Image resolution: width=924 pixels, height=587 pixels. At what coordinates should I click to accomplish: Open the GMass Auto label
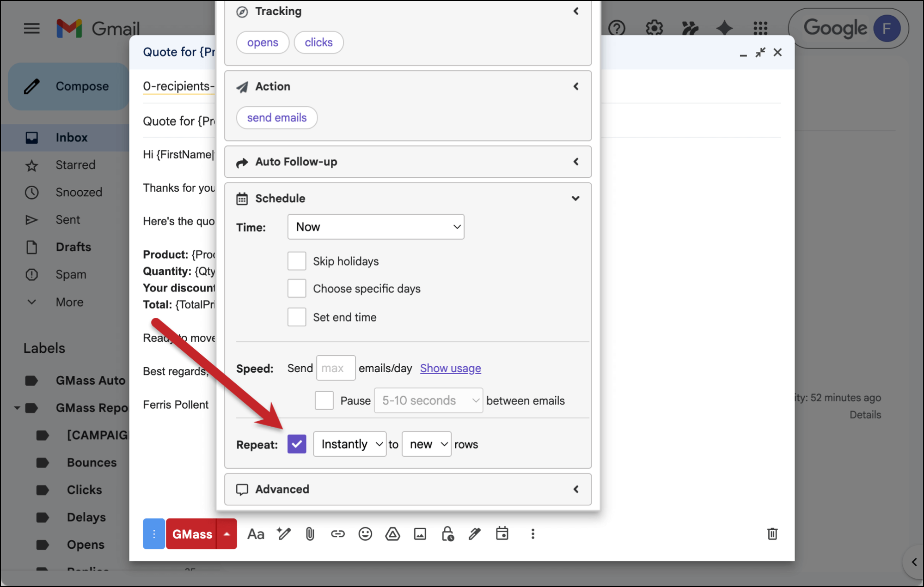tap(90, 381)
